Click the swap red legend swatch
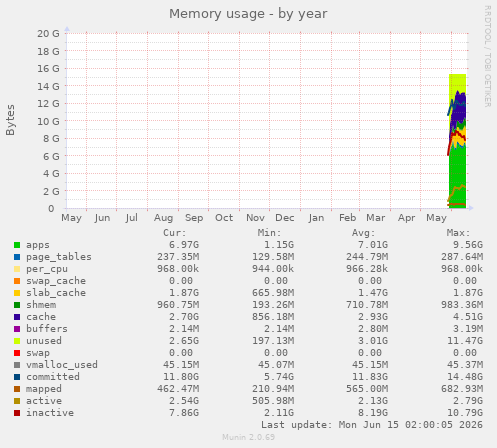The width and height of the screenshot is (497, 448). (x=17, y=353)
